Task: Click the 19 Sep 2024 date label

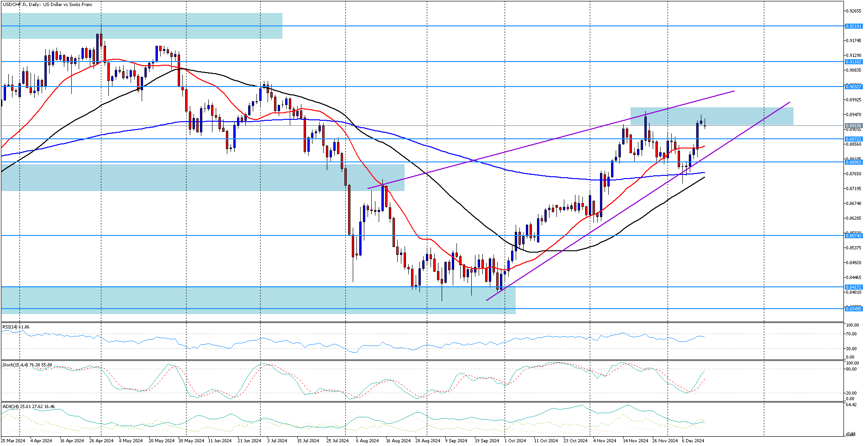Action: [487, 441]
